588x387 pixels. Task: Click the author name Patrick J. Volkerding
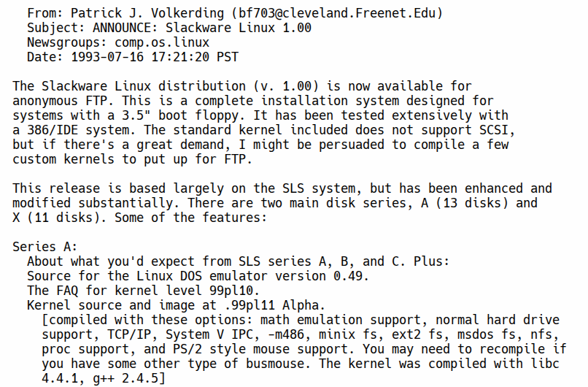(x=147, y=13)
